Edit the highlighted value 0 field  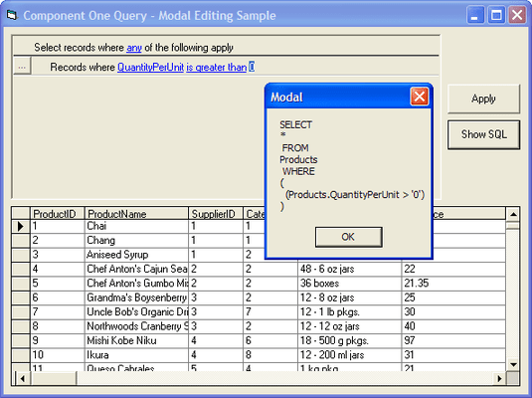252,67
